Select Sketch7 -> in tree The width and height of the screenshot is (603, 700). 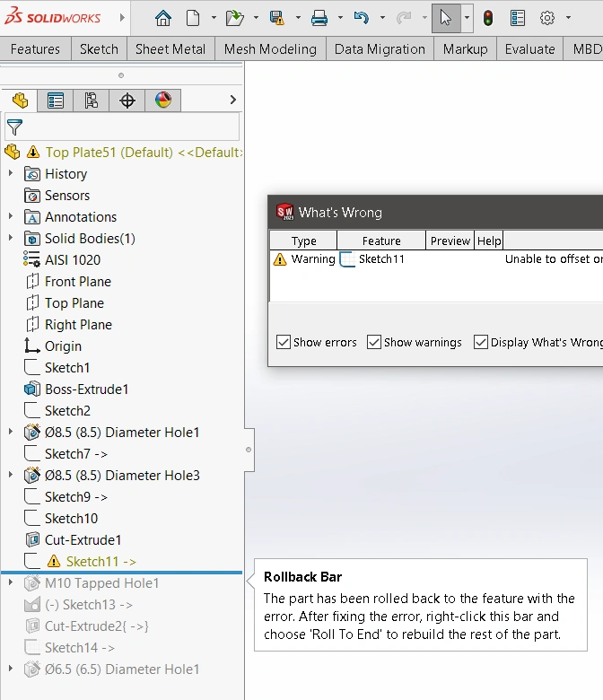click(76, 453)
